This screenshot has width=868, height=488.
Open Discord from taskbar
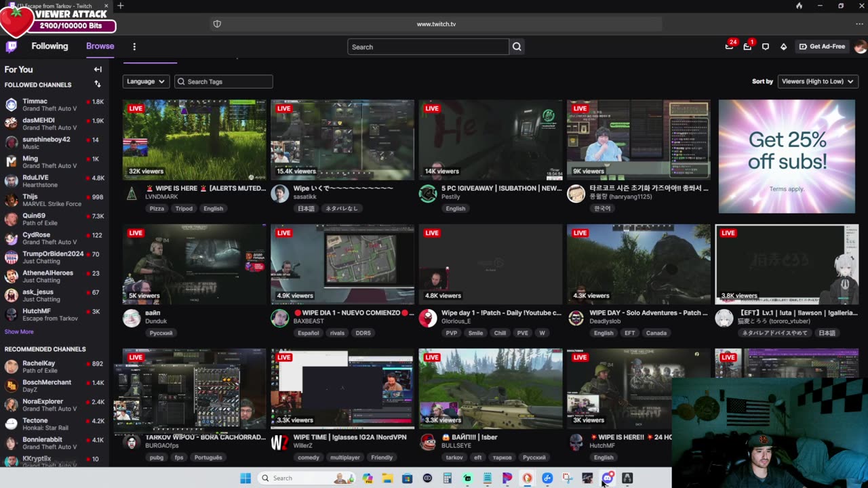click(x=607, y=478)
